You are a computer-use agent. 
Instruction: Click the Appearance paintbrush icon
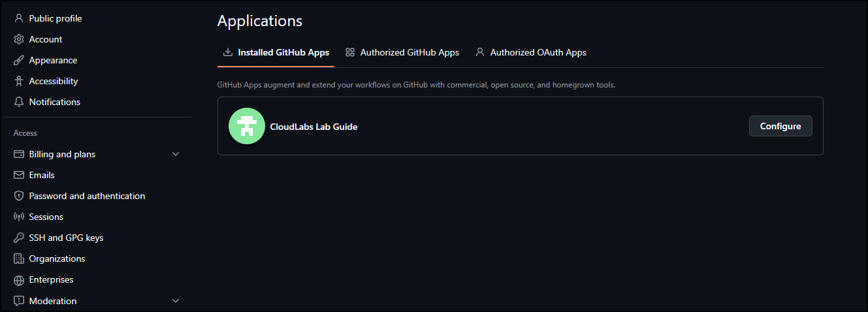pos(19,60)
